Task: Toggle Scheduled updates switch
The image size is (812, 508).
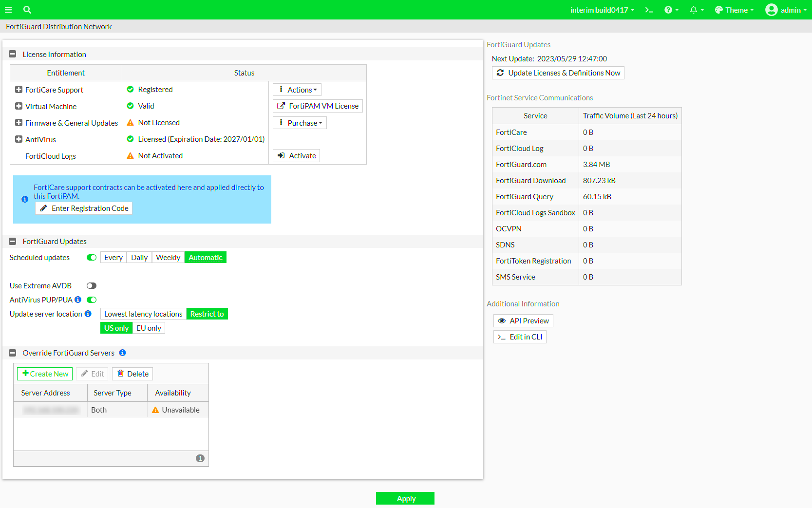Action: 92,257
